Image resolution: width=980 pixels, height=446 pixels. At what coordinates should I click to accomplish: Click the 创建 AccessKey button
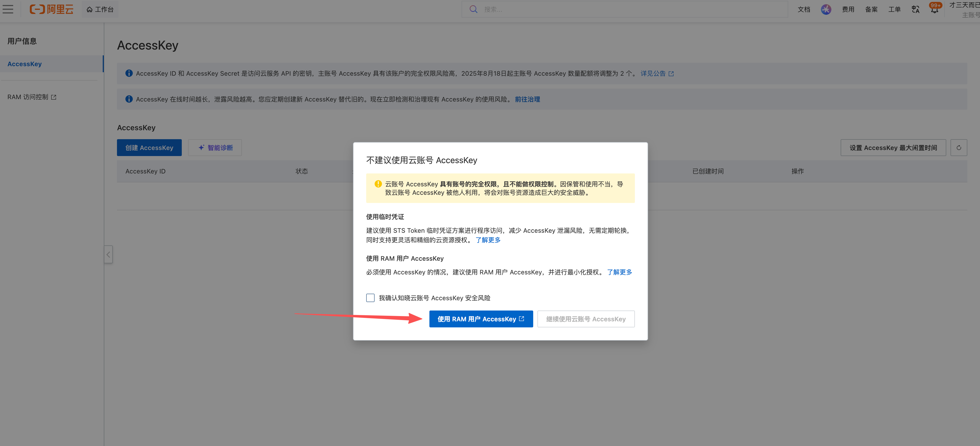click(x=149, y=148)
